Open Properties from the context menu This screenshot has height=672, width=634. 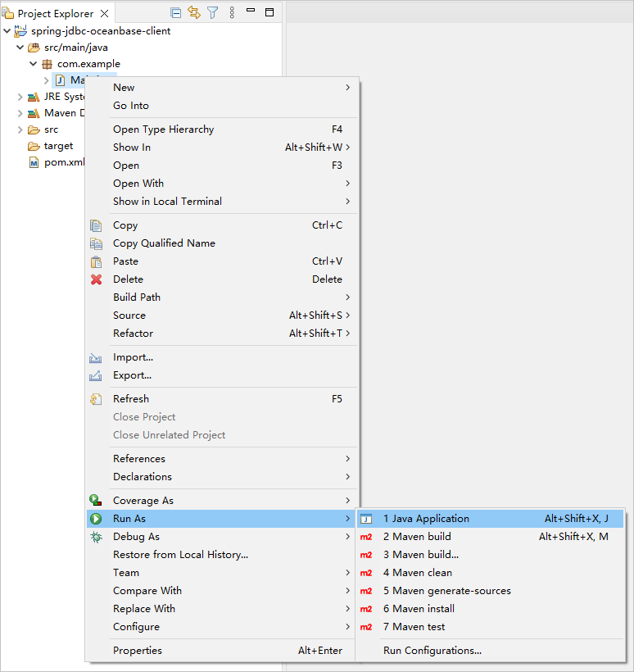[x=138, y=651]
